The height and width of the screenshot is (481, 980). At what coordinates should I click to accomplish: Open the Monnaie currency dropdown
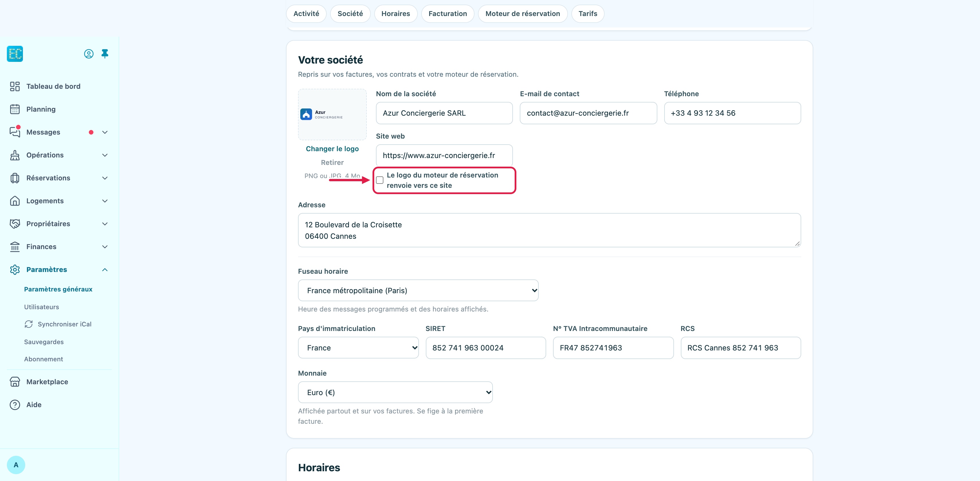point(395,393)
